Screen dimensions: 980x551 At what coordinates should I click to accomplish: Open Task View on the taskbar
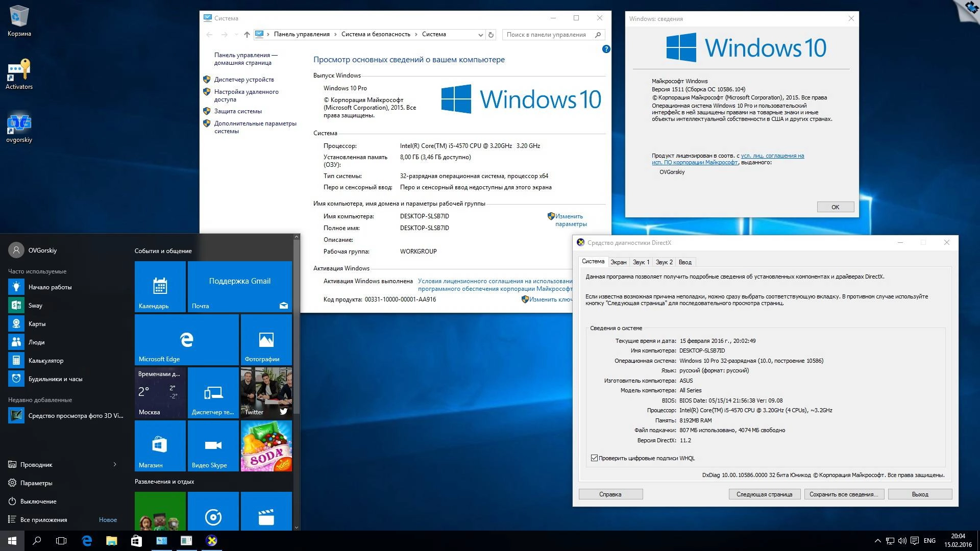pyautogui.click(x=61, y=541)
